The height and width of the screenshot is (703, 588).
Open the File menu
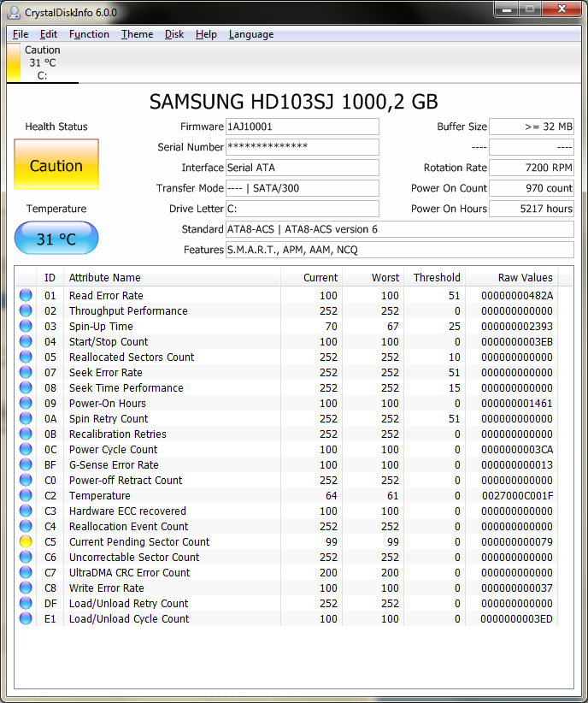click(x=21, y=34)
